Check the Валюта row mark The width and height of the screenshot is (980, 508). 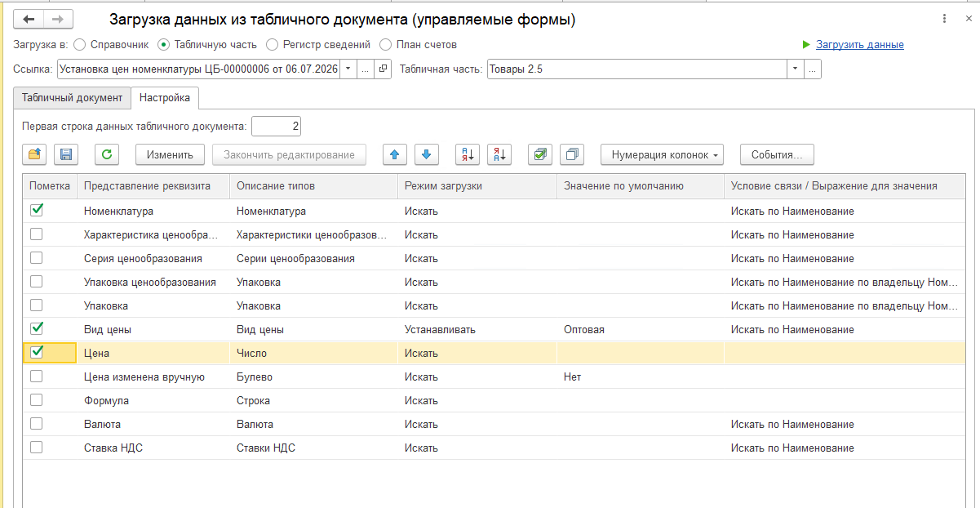tap(37, 424)
